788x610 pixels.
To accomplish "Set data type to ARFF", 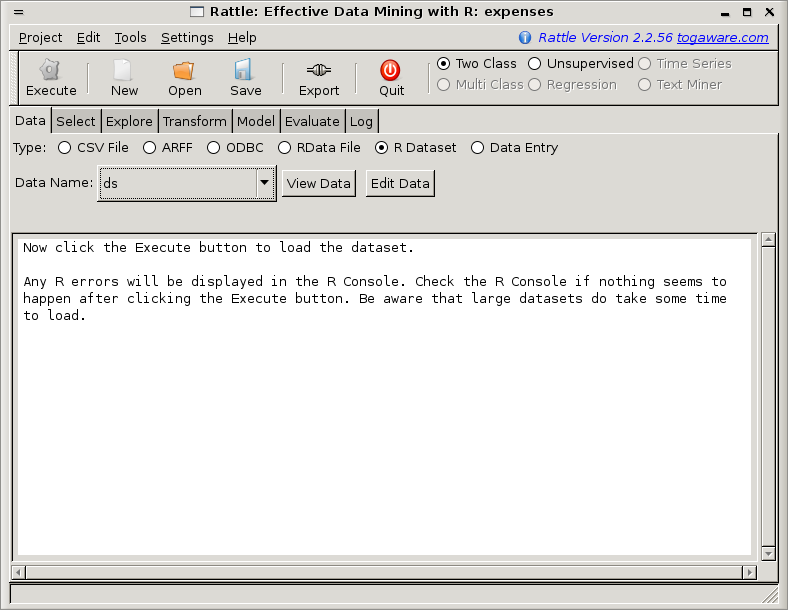I will pyautogui.click(x=149, y=148).
